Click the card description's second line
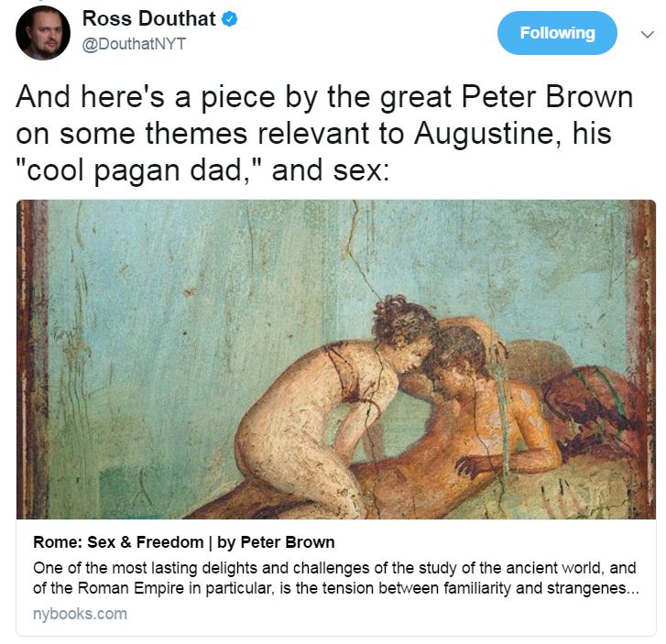 (x=336, y=588)
